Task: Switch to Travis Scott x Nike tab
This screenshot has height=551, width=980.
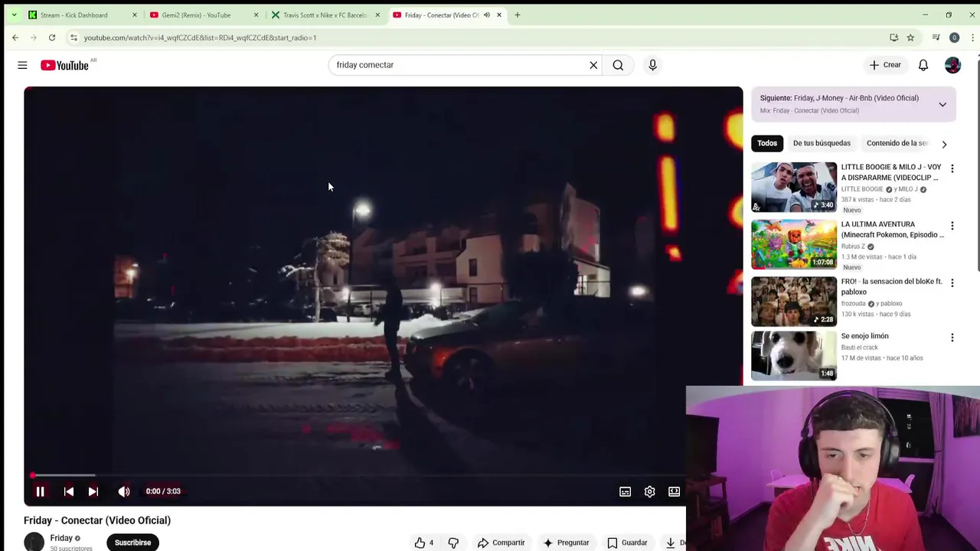Action: point(325,15)
